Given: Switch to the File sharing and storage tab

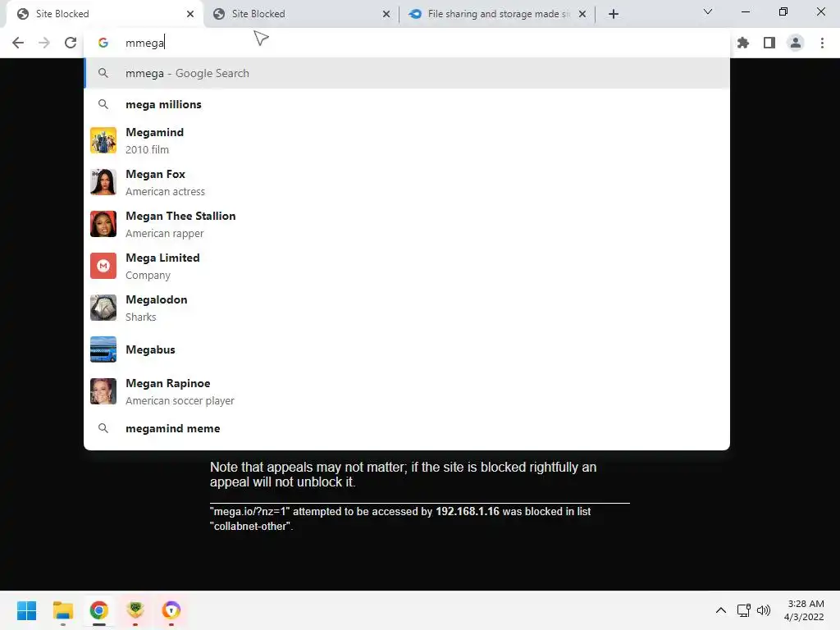Looking at the screenshot, I should point(496,14).
